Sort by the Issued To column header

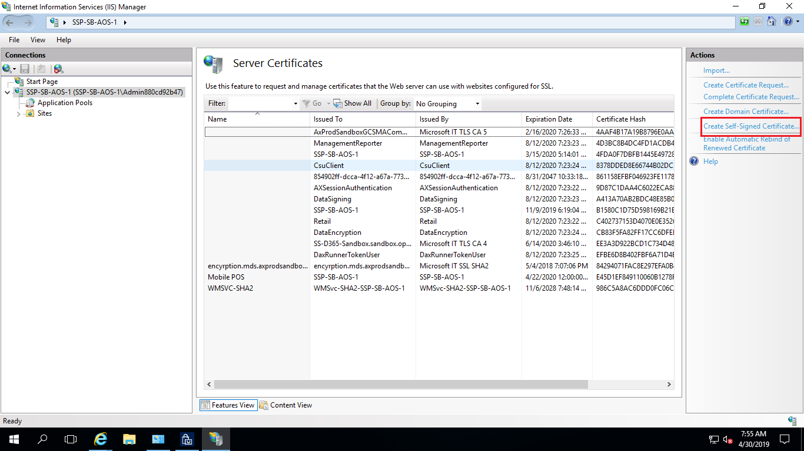point(363,119)
